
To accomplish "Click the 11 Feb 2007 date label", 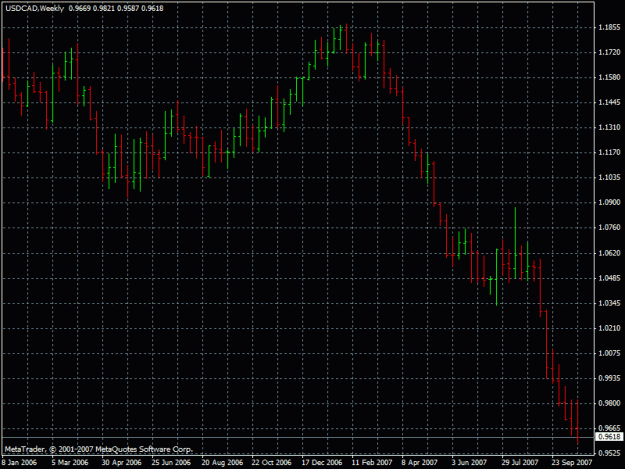I will (x=372, y=463).
